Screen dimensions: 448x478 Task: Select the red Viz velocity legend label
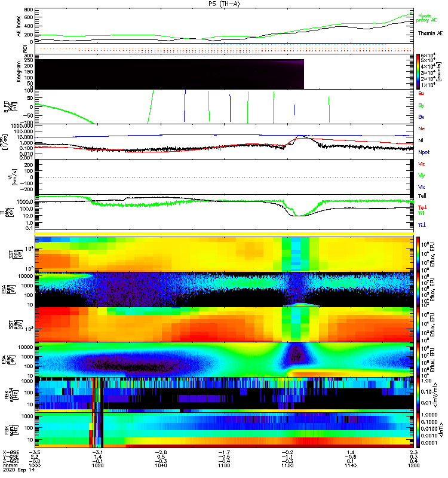(x=422, y=164)
